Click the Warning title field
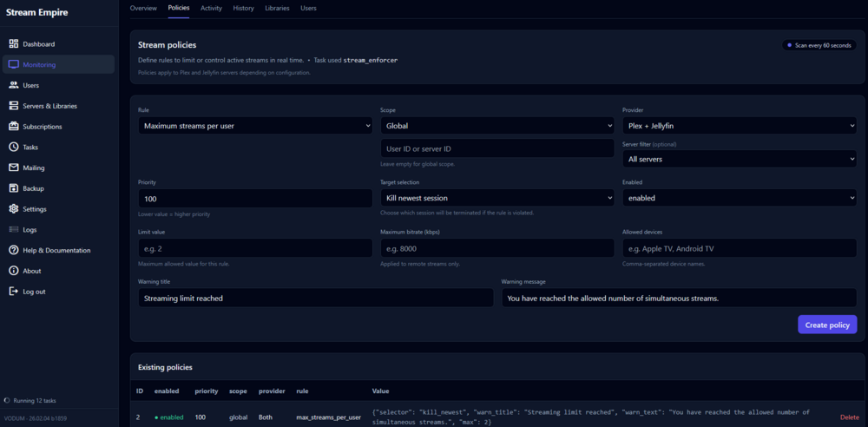This screenshot has width=868, height=427. pyautogui.click(x=316, y=298)
